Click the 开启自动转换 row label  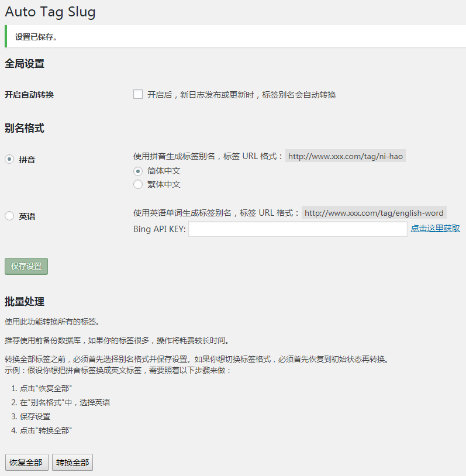tap(29, 95)
